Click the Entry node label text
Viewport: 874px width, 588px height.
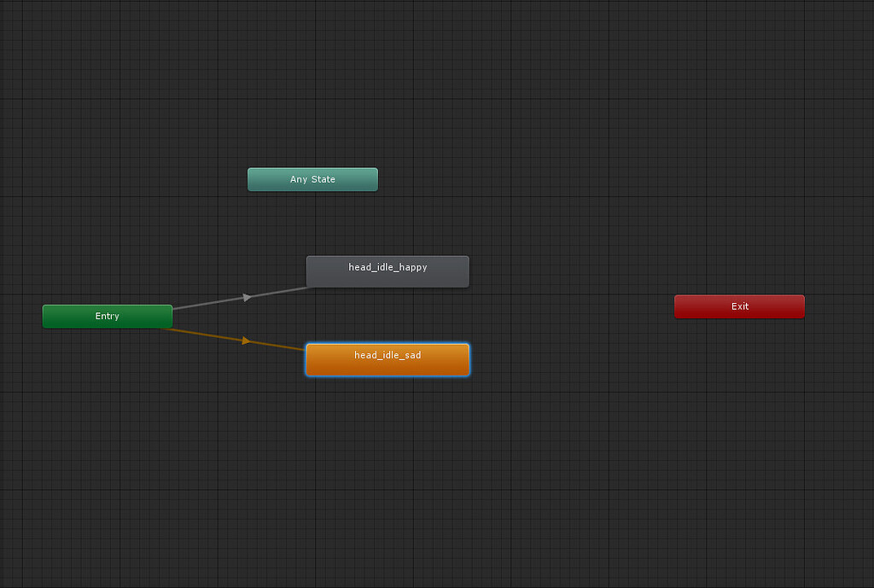click(x=107, y=316)
